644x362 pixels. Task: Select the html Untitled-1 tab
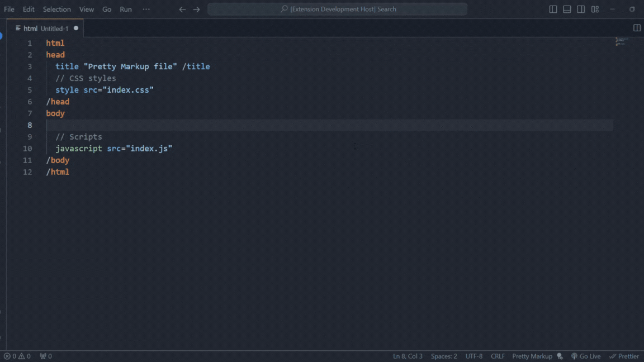click(x=45, y=28)
